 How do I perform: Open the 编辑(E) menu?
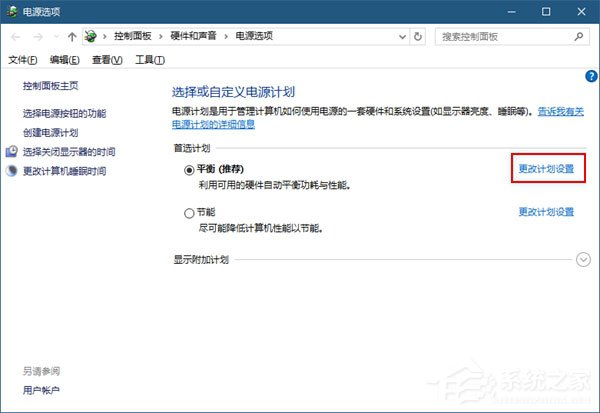[x=65, y=60]
